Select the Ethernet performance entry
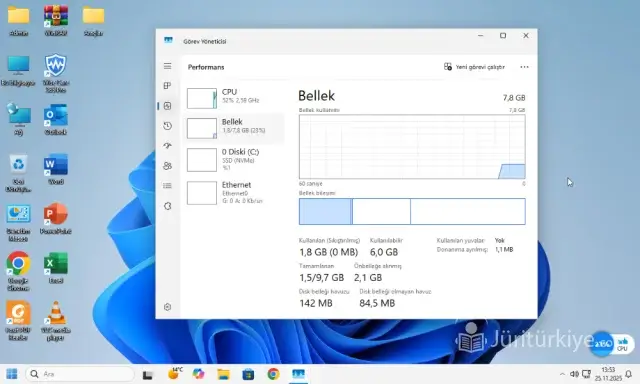 (234, 193)
